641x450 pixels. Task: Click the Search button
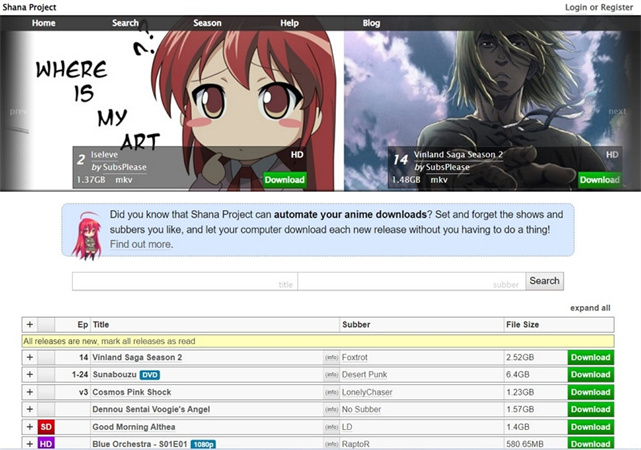(x=545, y=281)
